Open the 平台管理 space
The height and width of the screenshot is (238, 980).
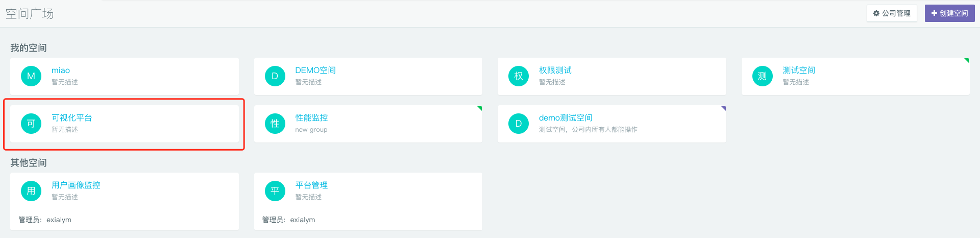pos(311,185)
